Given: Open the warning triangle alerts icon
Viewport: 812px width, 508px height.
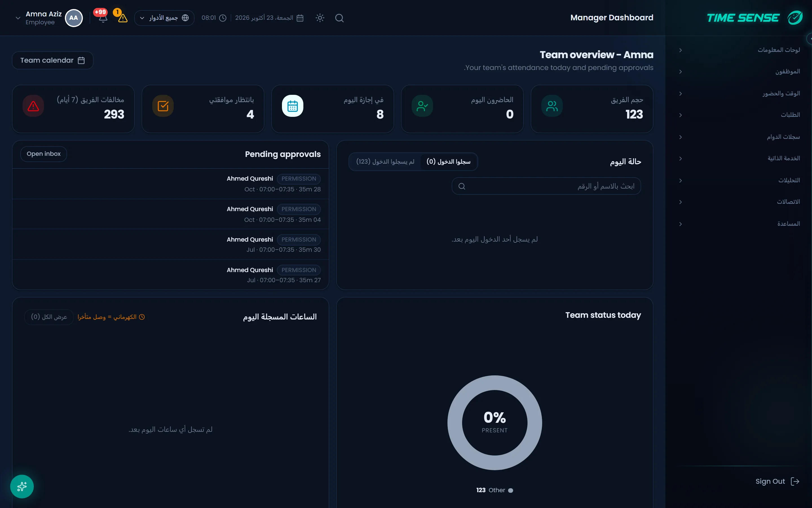Looking at the screenshot, I should pyautogui.click(x=122, y=18).
